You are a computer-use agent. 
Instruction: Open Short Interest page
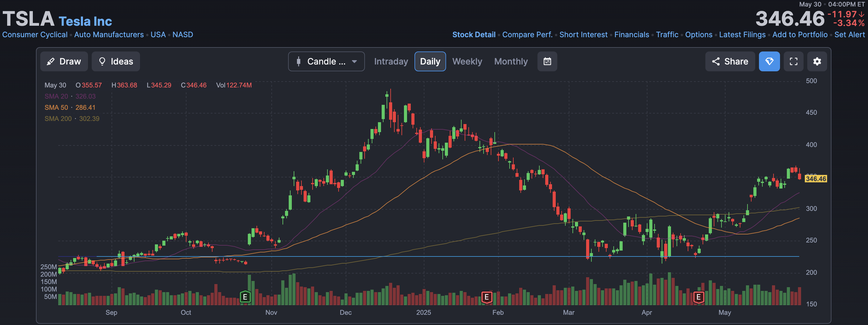click(583, 35)
